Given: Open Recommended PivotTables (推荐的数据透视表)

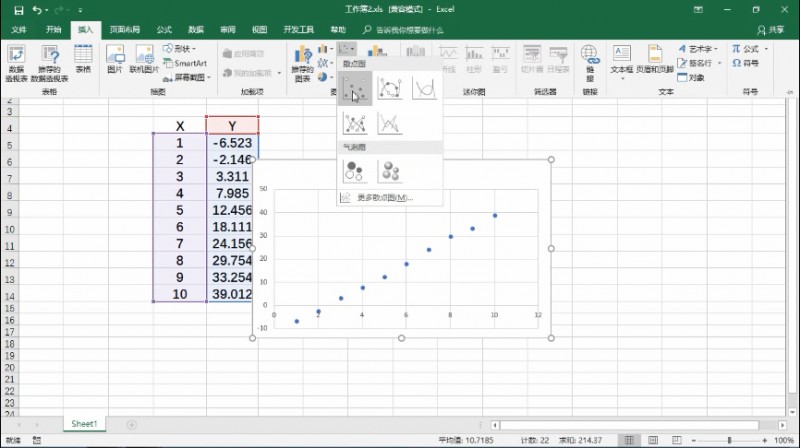Looking at the screenshot, I should [x=49, y=63].
